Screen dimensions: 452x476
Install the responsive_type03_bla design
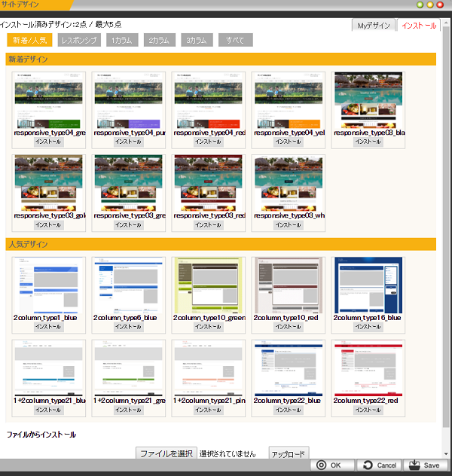tap(368, 142)
